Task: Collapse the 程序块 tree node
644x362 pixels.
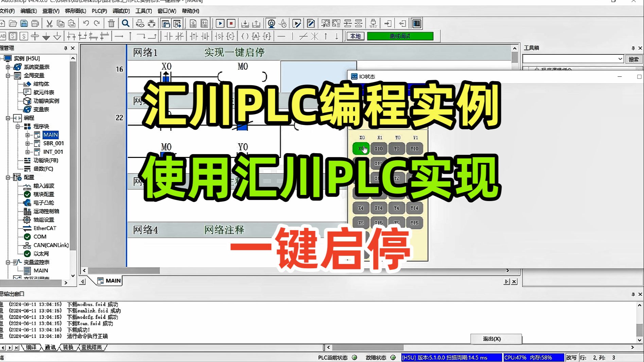Action: click(18, 127)
